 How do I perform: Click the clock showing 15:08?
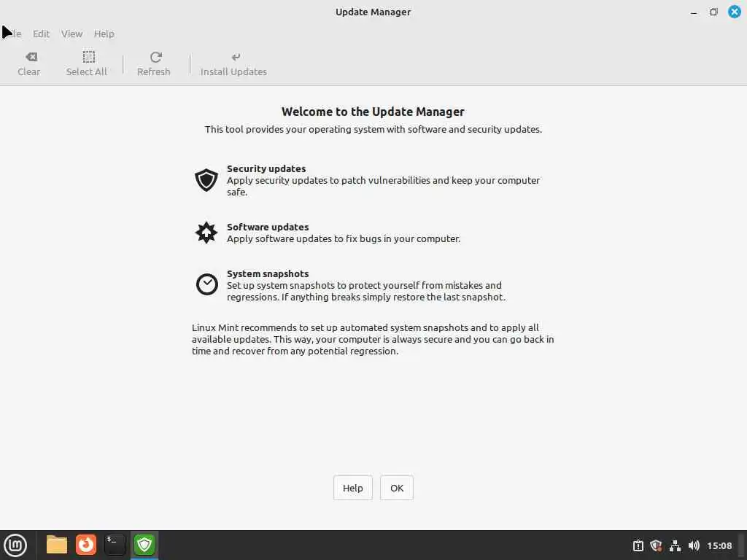(719, 545)
